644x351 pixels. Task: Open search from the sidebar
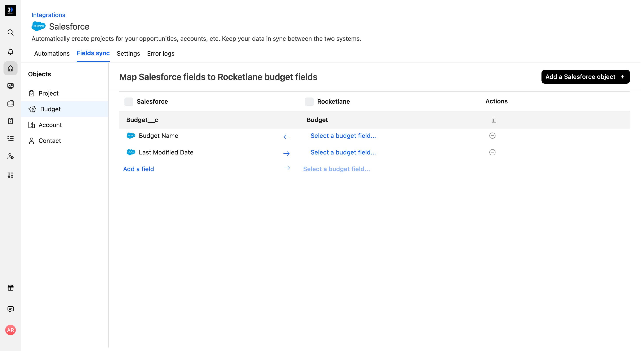(11, 32)
